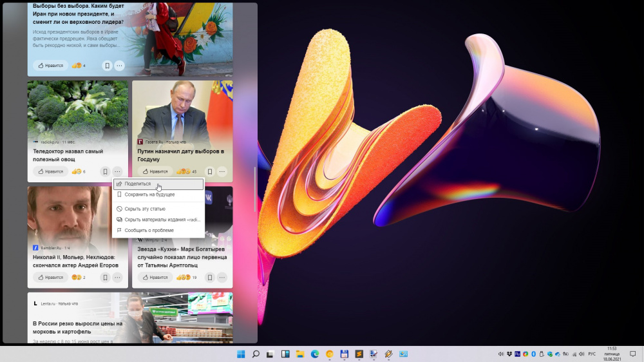Click Сообщить о проблеме in the menu
This screenshot has width=644, height=362.
click(149, 230)
